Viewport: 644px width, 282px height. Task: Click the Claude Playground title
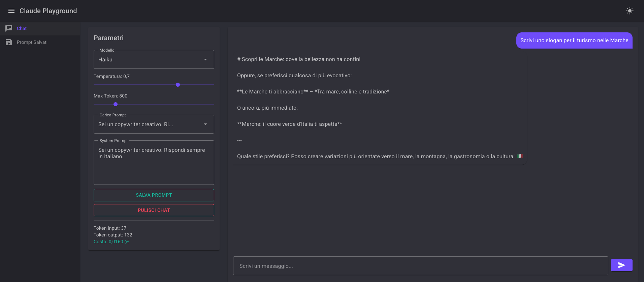tap(48, 11)
